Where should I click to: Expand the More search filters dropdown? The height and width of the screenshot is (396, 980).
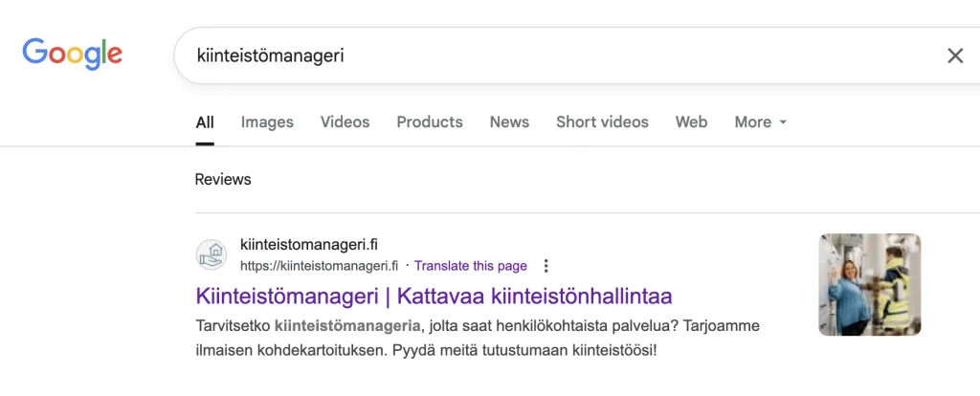[760, 122]
